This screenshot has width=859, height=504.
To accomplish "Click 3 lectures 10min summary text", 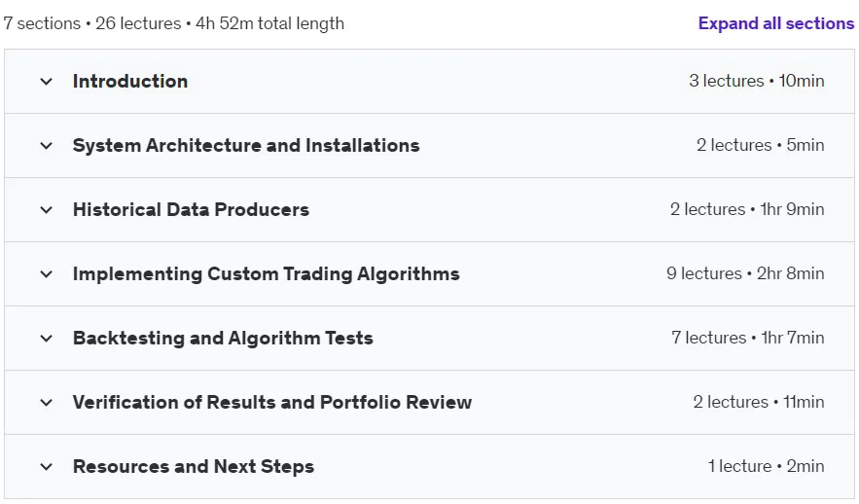I will point(757,81).
